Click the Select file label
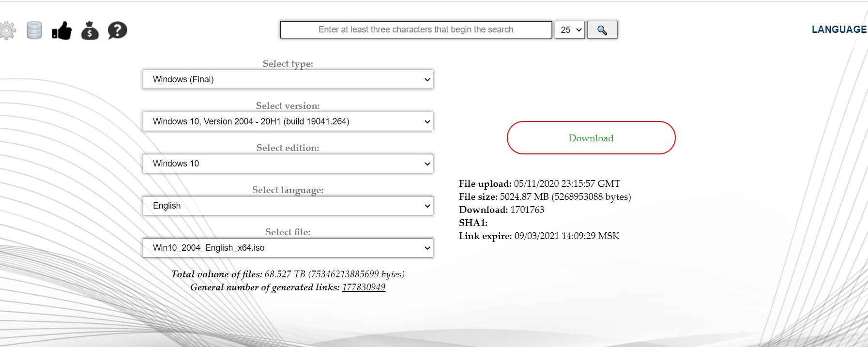The image size is (868, 347). point(288,232)
